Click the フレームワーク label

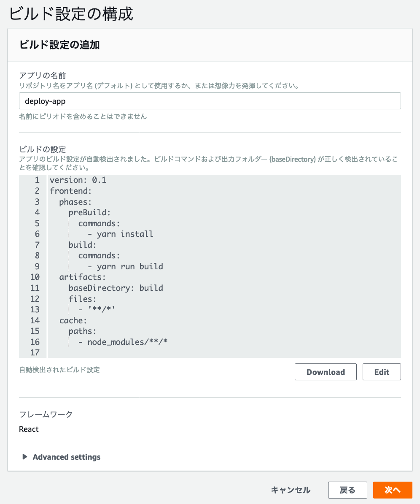(46, 415)
